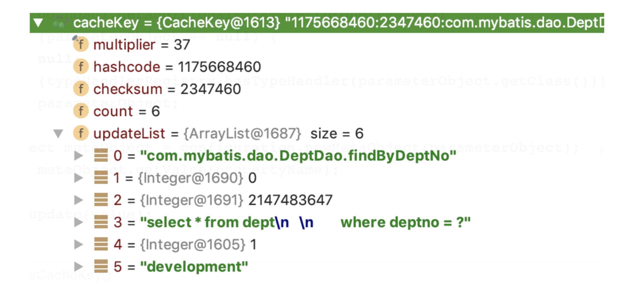Expand element 3 select statement string
Screen dimensions: 644x284
[x=78, y=222]
